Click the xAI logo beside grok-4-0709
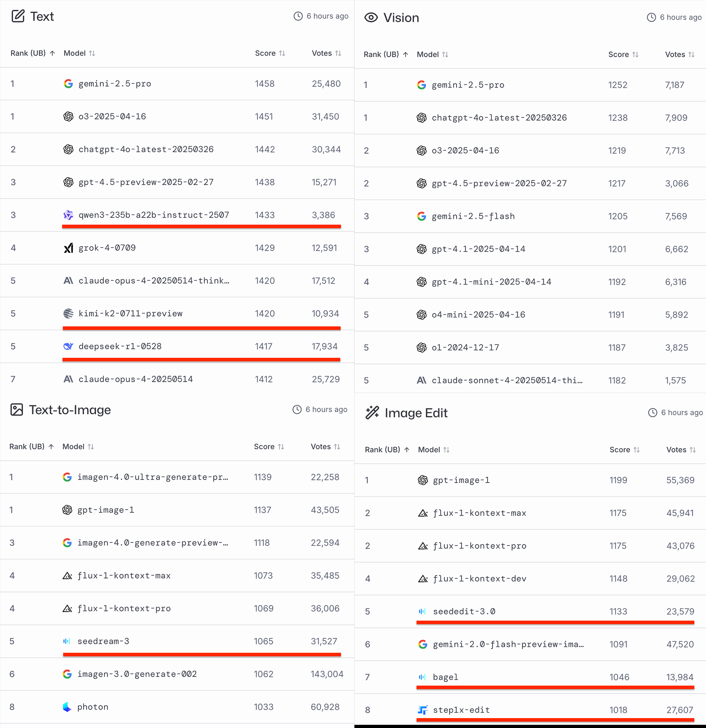The image size is (706, 728). click(x=68, y=248)
